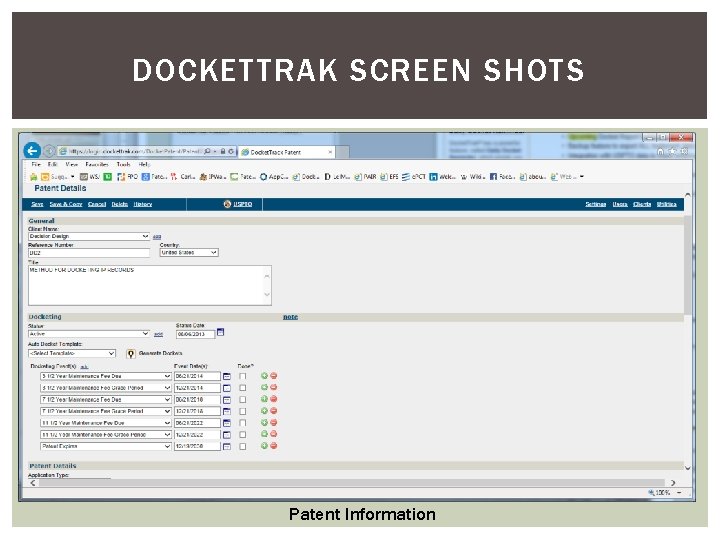Remove the 3 1/2 Year Maintenance Fee Due row
Image resolution: width=720 pixels, height=540 pixels.
(x=274, y=376)
